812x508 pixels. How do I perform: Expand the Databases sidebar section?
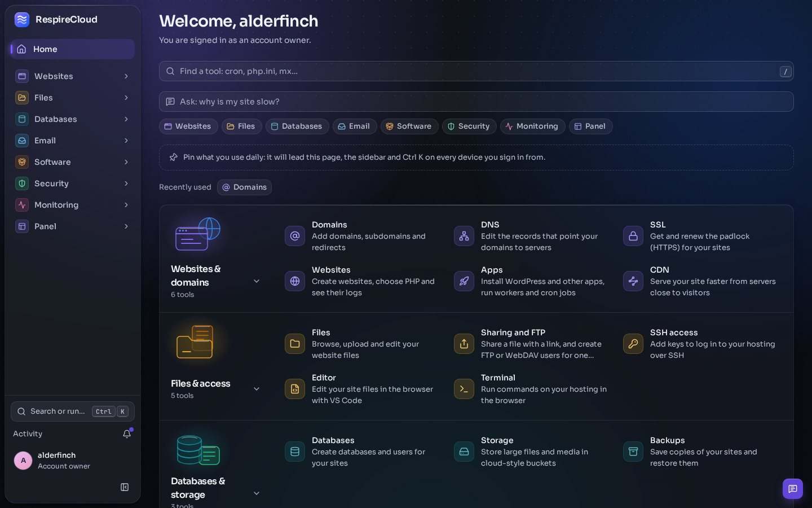(73, 119)
